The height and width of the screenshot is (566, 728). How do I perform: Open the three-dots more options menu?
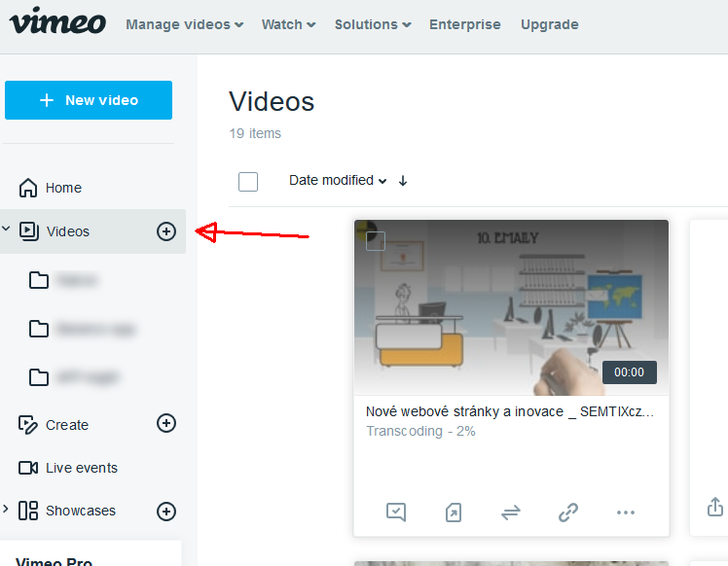pyautogui.click(x=626, y=512)
